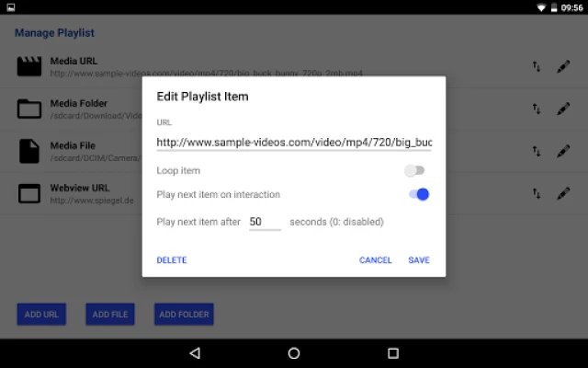Tap the Android home circle button
Screen dimensions: 588x368
coord(294,353)
